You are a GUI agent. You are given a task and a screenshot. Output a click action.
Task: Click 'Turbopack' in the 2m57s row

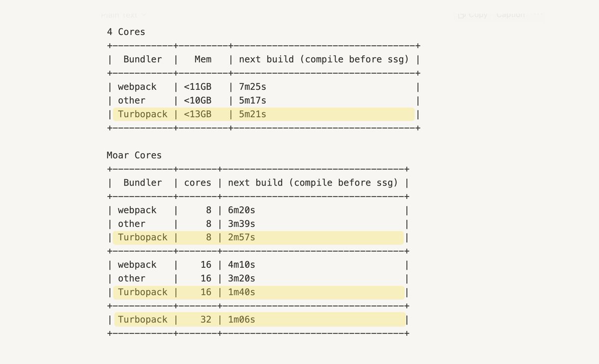point(143,237)
